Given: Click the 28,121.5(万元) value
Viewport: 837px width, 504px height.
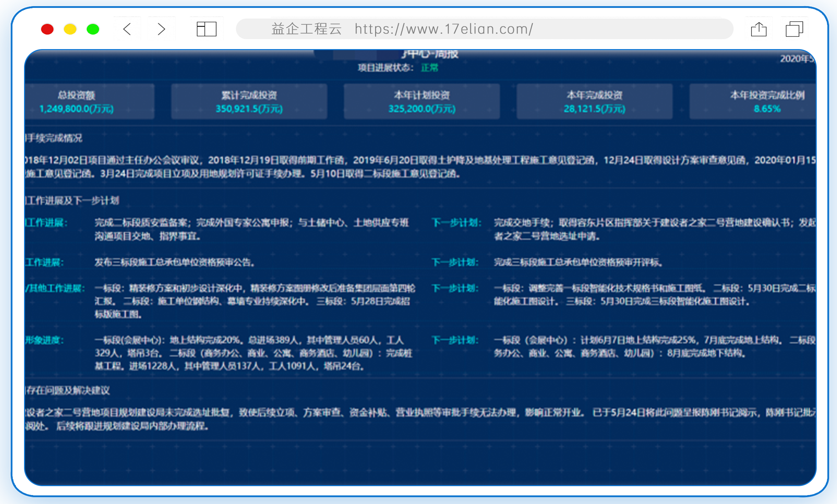Looking at the screenshot, I should click(x=595, y=109).
